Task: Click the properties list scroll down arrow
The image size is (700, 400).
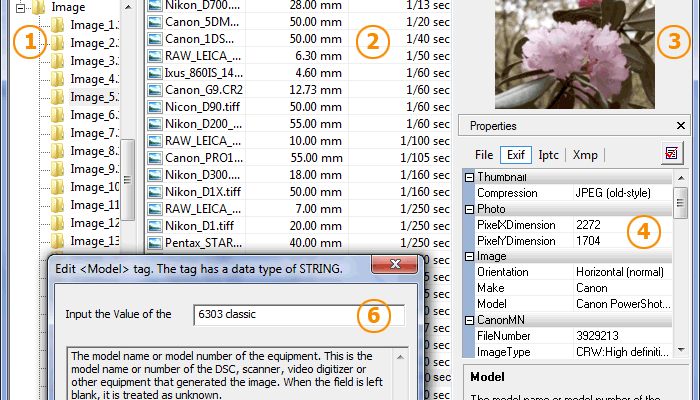Action: pos(680,350)
